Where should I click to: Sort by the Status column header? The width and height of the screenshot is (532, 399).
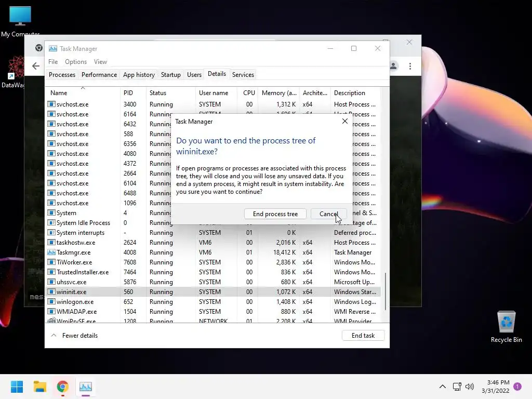click(x=170, y=92)
